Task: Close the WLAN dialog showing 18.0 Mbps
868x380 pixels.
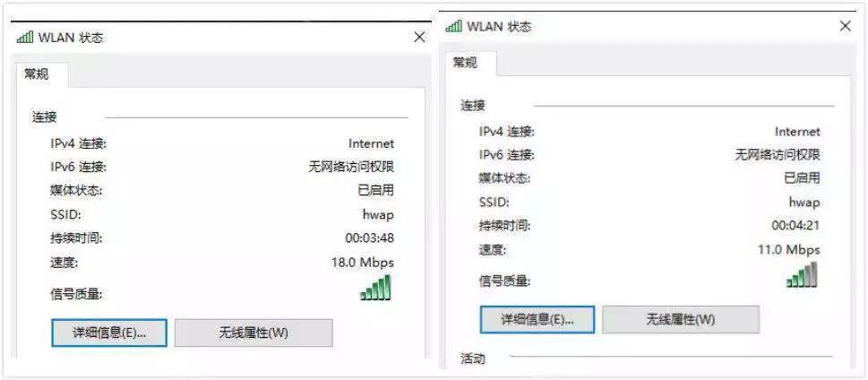Action: click(419, 37)
